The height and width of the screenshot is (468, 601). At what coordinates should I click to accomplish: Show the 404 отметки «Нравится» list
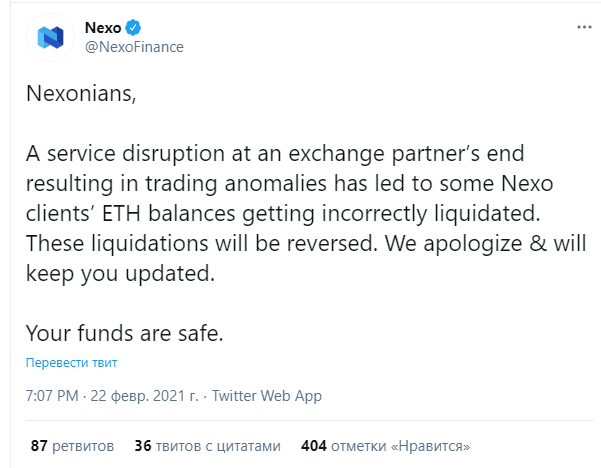pyautogui.click(x=385, y=446)
